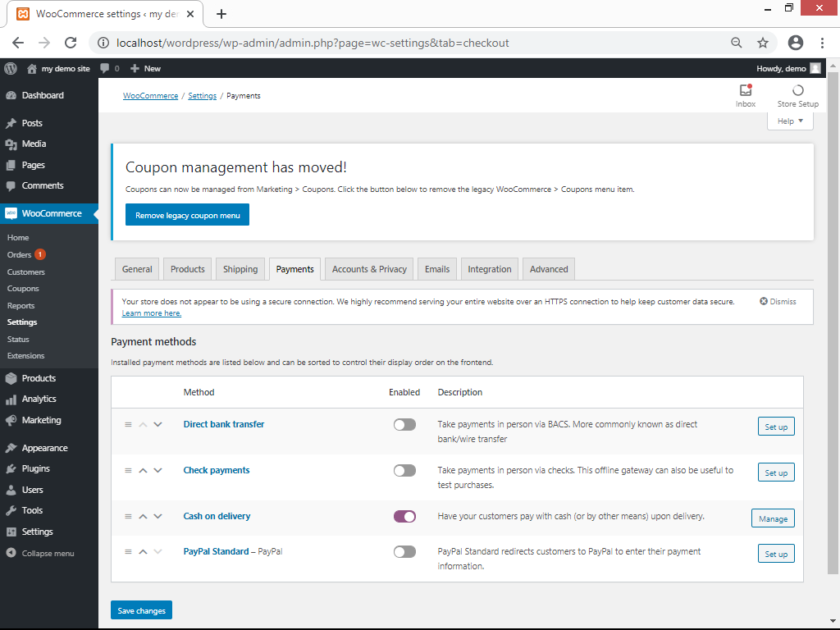Click the Analytics bar chart icon
Image resolution: width=840 pixels, height=630 pixels.
[11, 399]
